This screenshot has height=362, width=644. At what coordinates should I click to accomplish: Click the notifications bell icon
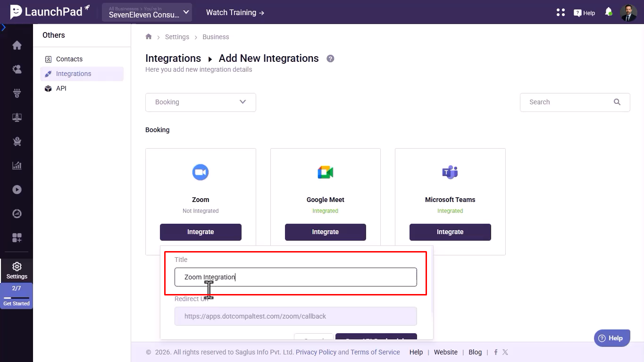[608, 12]
